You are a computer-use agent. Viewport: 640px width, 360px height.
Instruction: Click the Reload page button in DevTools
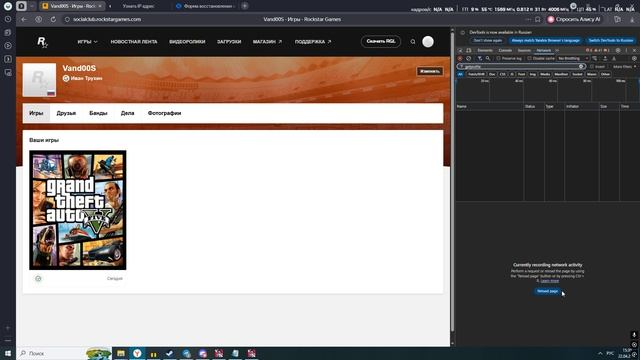coord(547,291)
